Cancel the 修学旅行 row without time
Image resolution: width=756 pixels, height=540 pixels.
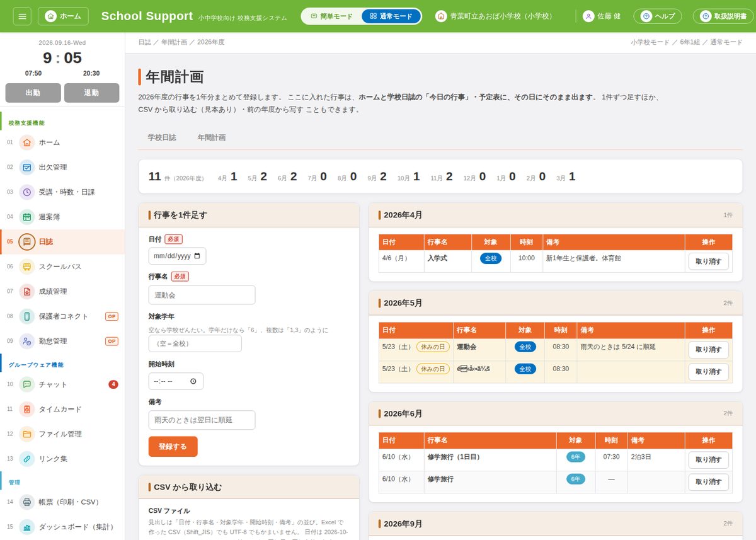tap(709, 482)
